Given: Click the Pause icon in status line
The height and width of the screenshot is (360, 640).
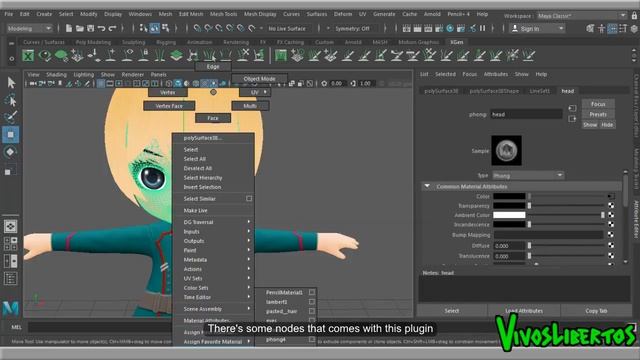Looking at the screenshot, I should coord(482,28).
